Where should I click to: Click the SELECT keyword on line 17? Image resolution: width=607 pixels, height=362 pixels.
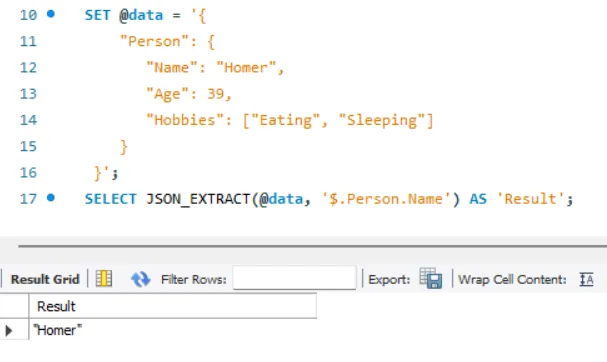pos(111,199)
